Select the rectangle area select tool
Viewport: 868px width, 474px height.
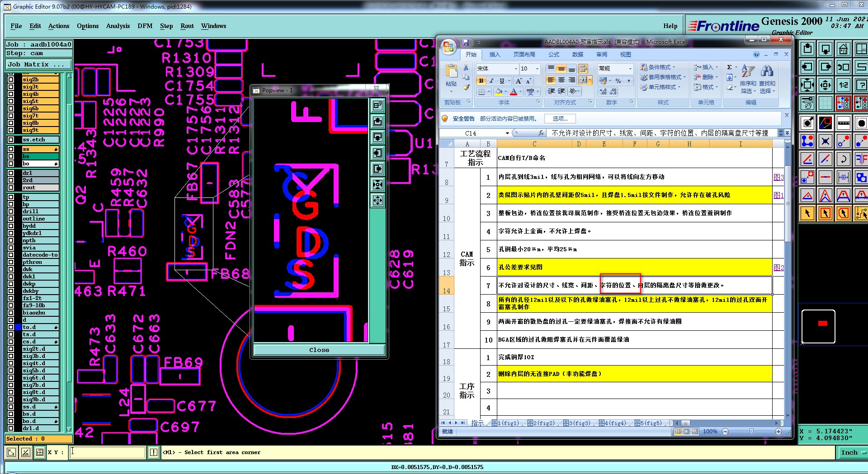[x=826, y=213]
